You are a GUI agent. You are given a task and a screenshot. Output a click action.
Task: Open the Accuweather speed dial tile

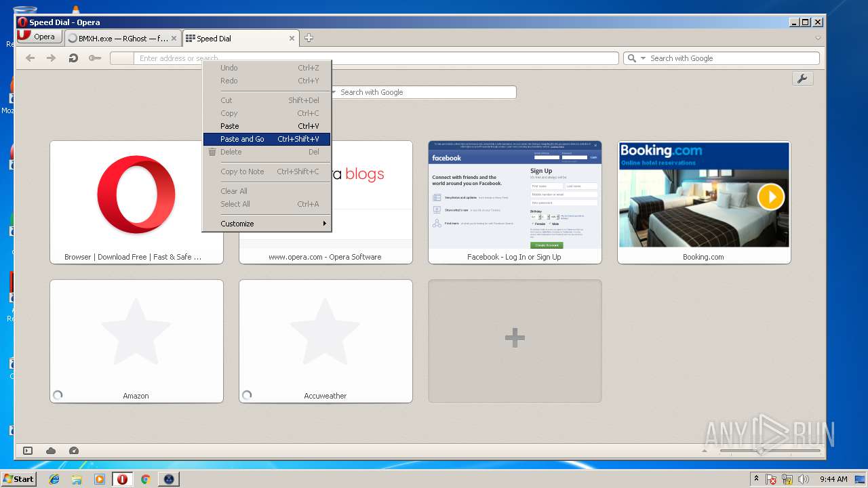pyautogui.click(x=325, y=341)
